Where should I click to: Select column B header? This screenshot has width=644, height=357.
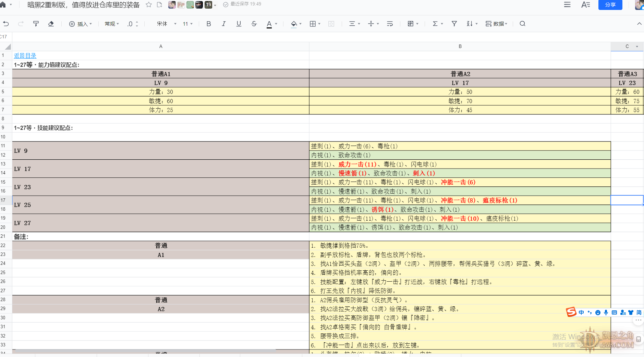460,46
